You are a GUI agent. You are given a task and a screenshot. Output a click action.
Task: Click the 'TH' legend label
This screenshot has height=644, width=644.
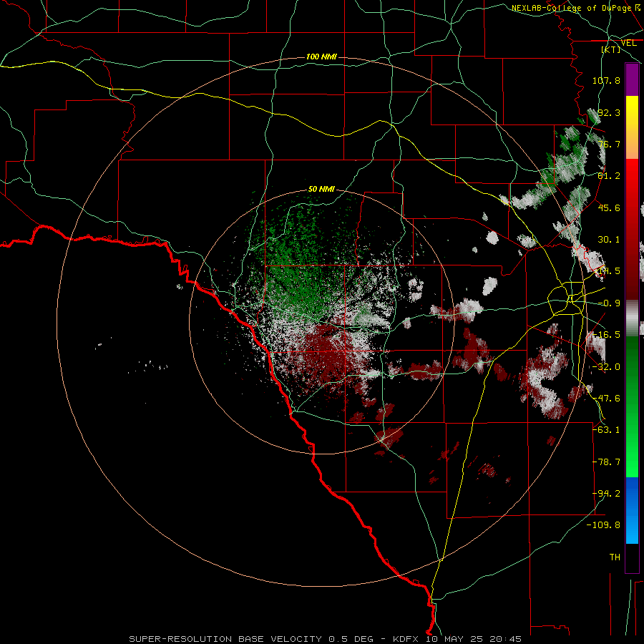click(x=615, y=557)
